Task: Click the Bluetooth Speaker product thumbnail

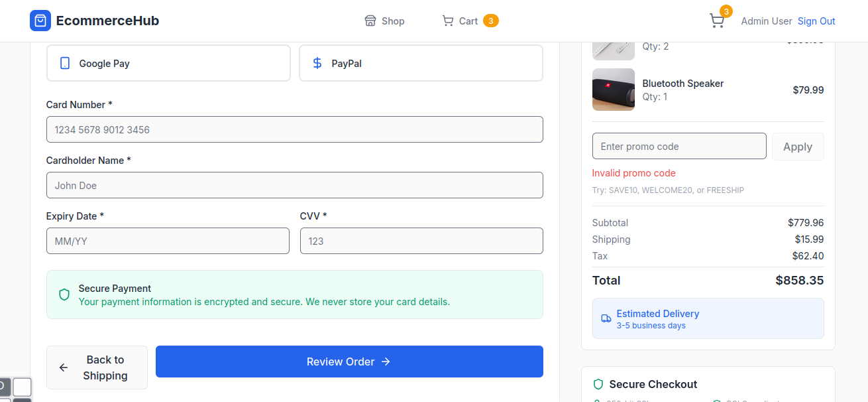Action: click(x=613, y=90)
